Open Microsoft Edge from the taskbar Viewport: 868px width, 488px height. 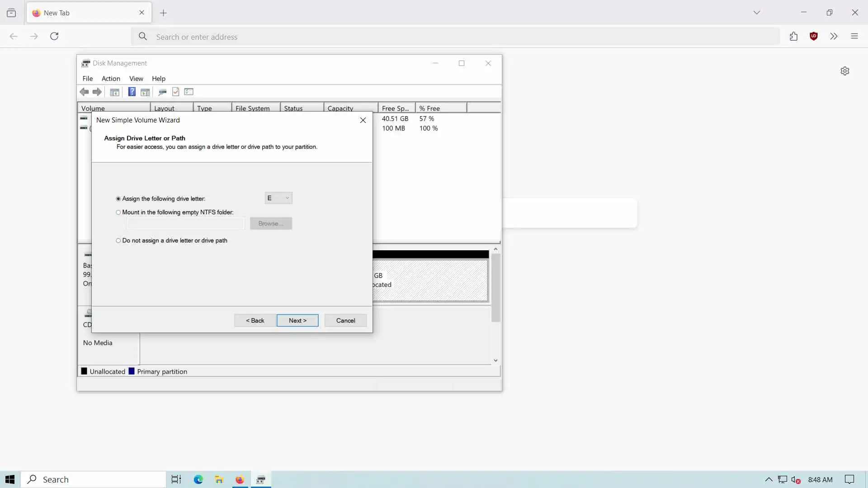click(198, 479)
